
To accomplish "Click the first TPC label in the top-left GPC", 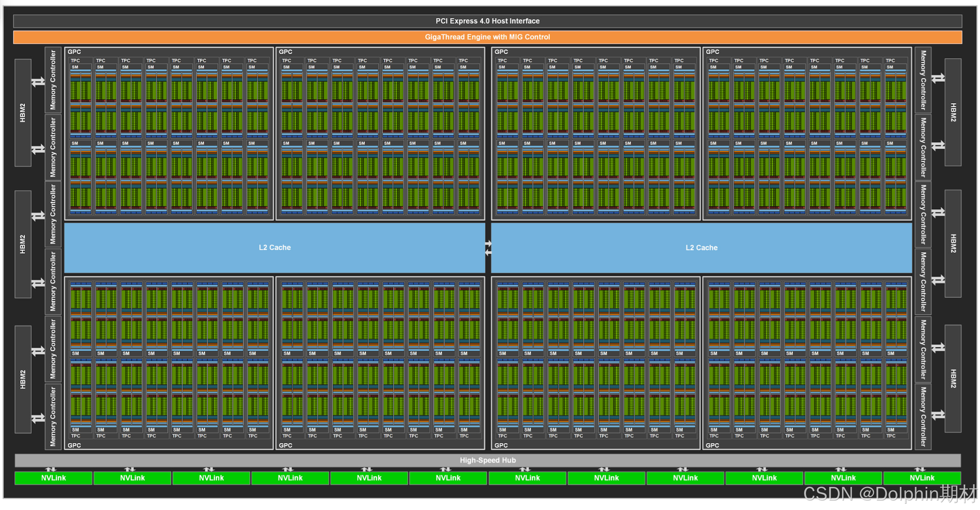I will click(75, 61).
